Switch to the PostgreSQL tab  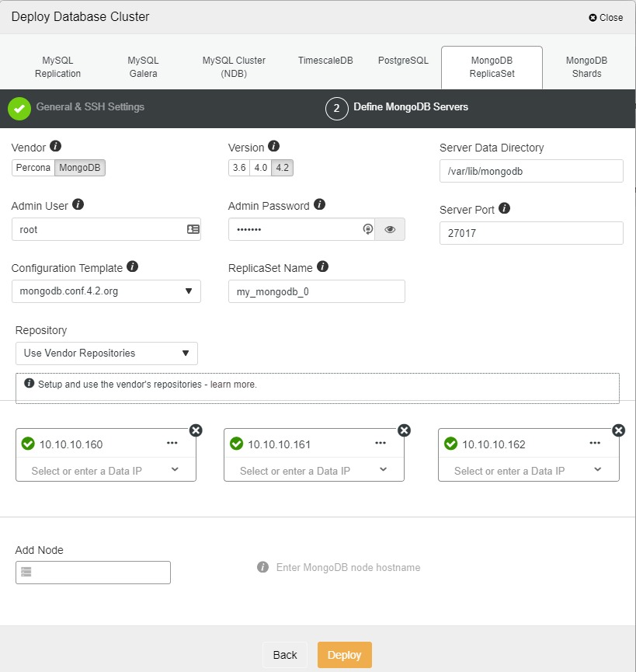coord(403,61)
